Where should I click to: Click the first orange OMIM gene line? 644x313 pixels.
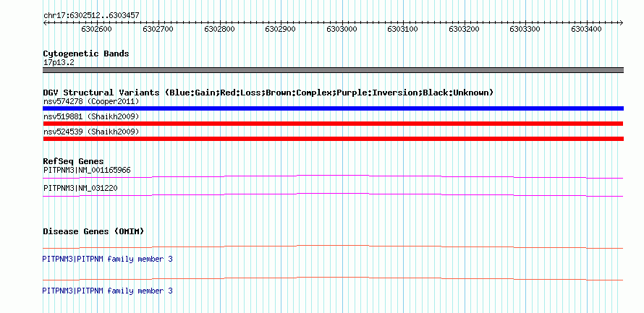pyautogui.click(x=333, y=247)
